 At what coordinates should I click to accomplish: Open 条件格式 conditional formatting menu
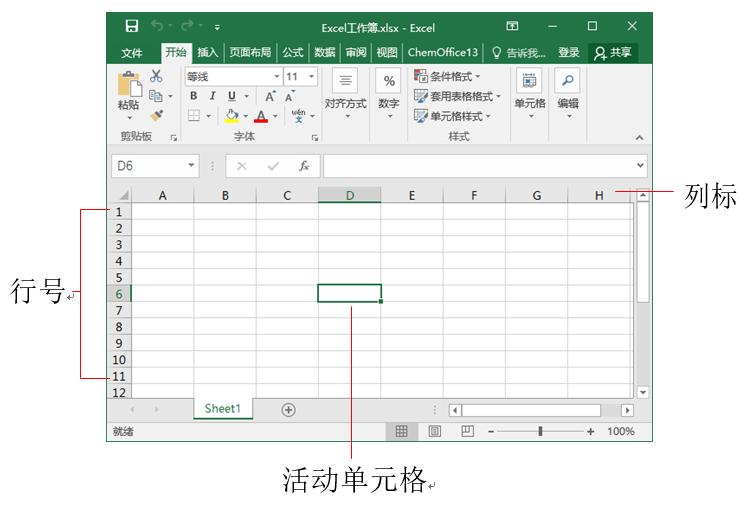[x=447, y=76]
